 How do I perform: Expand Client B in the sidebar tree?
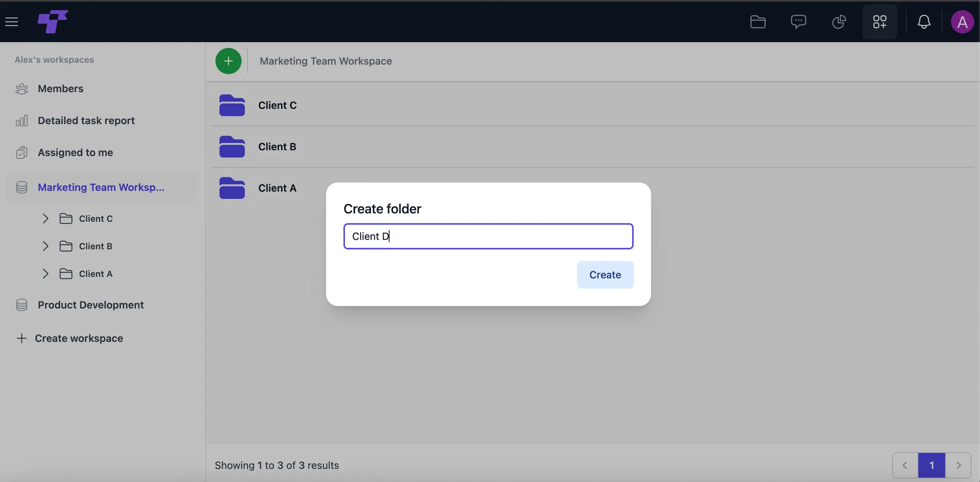point(46,246)
